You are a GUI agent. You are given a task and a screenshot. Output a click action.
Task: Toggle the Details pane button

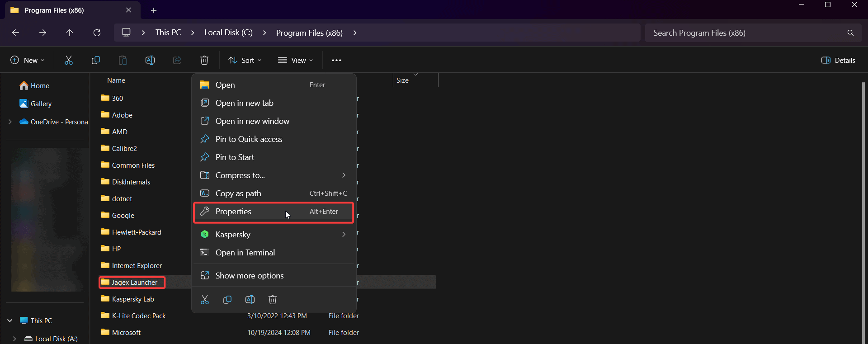tap(838, 60)
